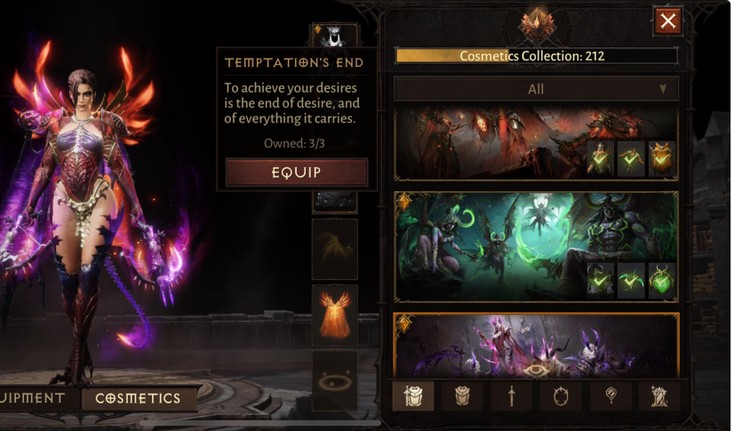Toggle the first checked piece of green demon set

[600, 280]
